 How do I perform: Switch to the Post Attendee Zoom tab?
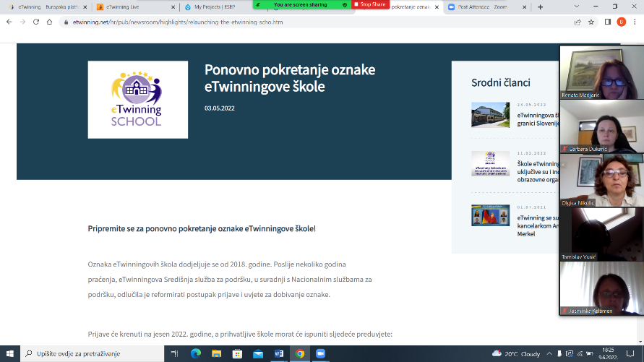488,7
